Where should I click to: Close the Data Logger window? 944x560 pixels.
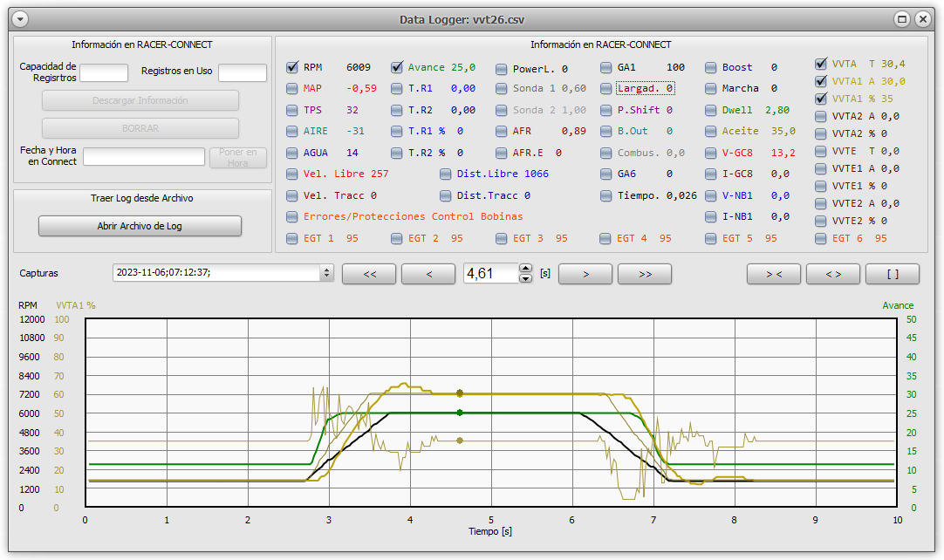(923, 19)
